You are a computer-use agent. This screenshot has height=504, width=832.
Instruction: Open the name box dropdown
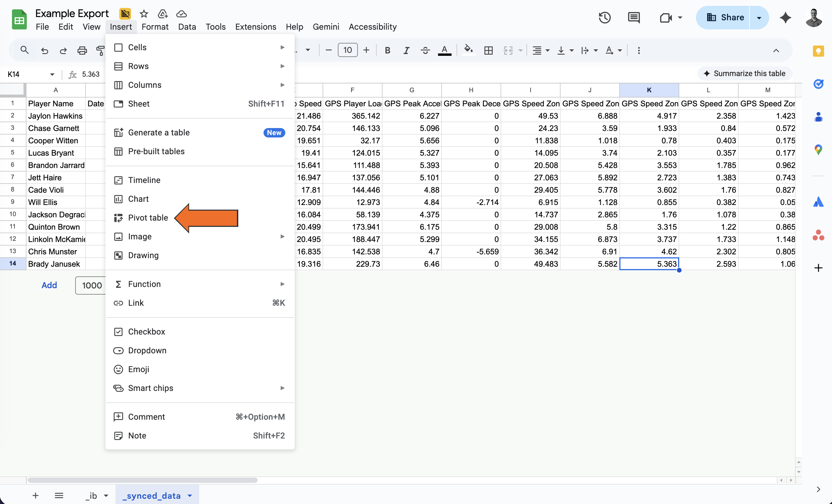[x=52, y=74]
